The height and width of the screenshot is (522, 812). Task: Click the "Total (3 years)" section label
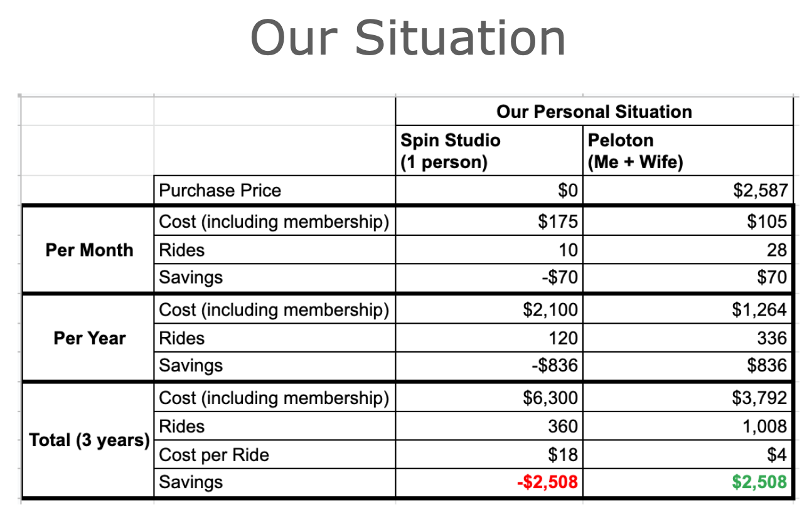coord(89,440)
